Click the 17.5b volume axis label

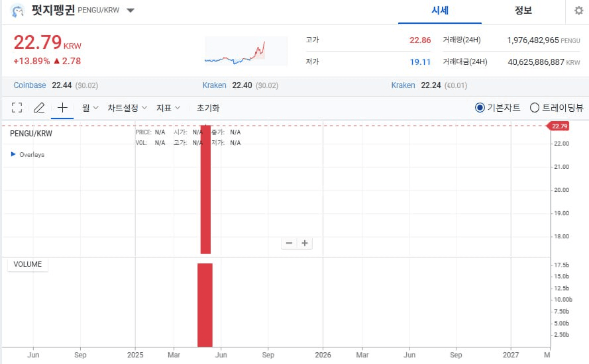click(562, 265)
